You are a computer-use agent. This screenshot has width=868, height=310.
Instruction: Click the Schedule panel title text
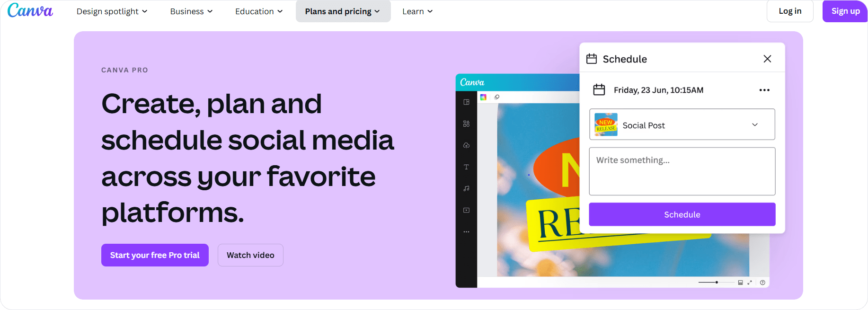(x=625, y=59)
